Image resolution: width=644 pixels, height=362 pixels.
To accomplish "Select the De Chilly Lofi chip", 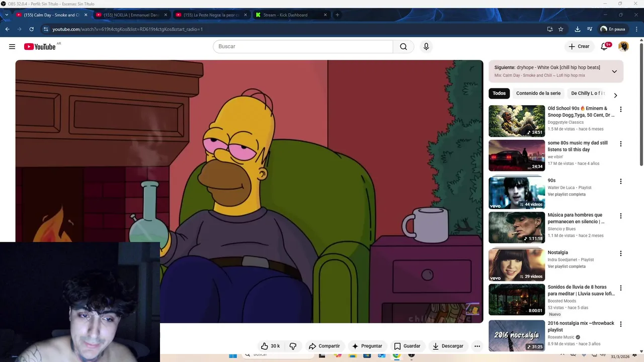I will (x=588, y=94).
